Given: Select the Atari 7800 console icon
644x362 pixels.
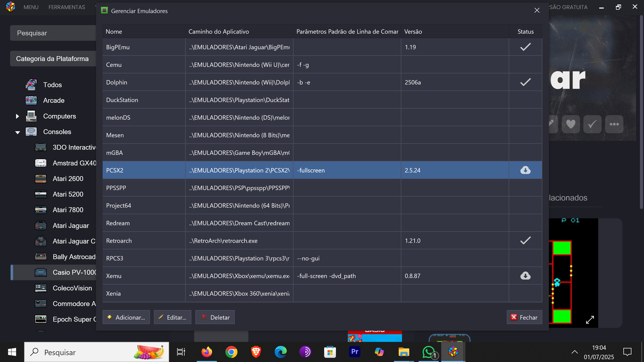Looking at the screenshot, I should coord(40,210).
